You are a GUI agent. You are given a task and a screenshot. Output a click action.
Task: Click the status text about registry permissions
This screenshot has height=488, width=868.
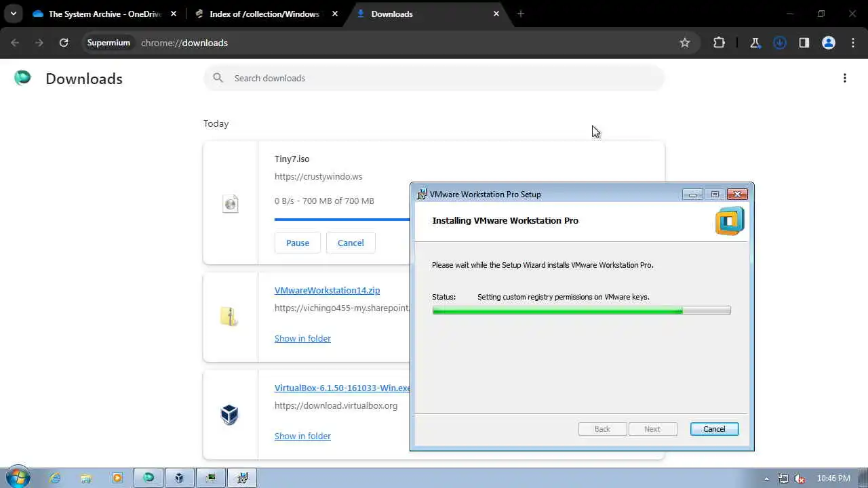(563, 297)
